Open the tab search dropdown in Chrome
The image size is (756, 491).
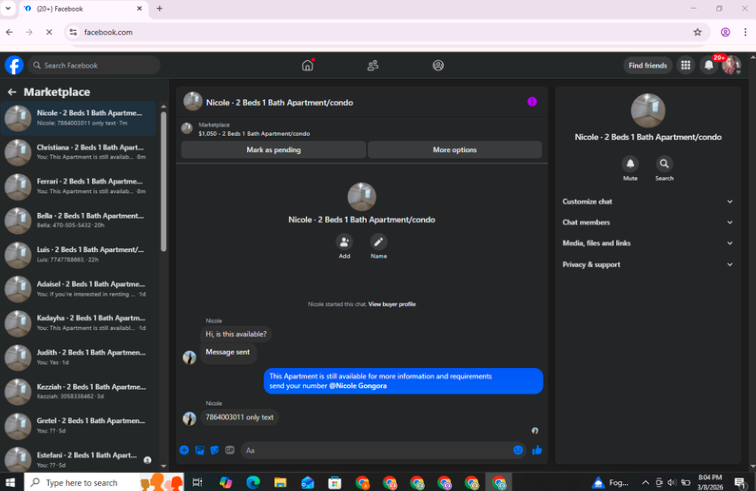pos(8,9)
